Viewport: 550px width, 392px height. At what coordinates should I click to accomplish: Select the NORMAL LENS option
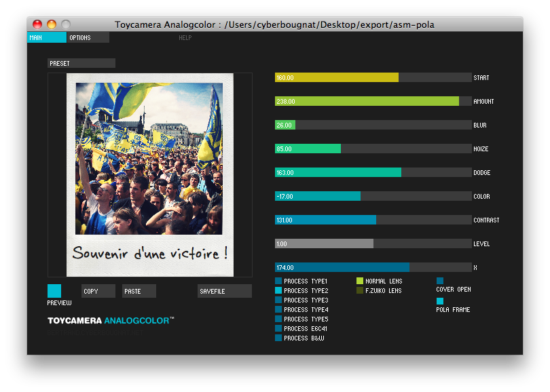[360, 281]
